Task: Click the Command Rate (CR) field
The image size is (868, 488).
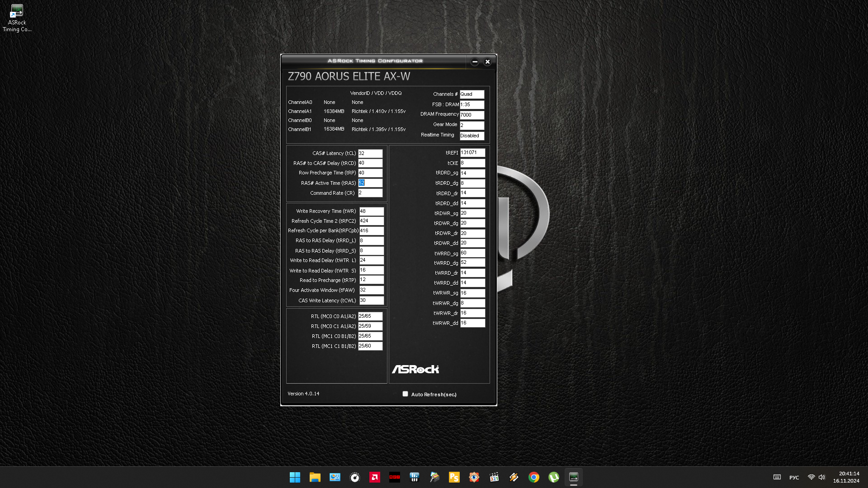Action: [370, 193]
